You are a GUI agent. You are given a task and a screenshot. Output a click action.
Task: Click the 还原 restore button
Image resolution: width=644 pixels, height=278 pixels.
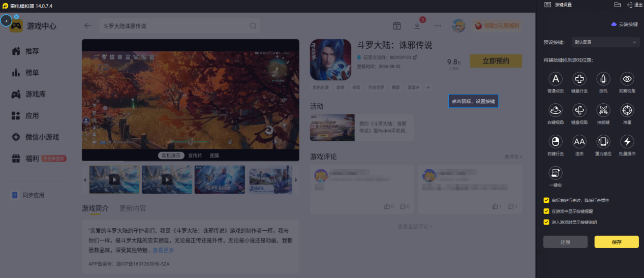tap(565, 242)
